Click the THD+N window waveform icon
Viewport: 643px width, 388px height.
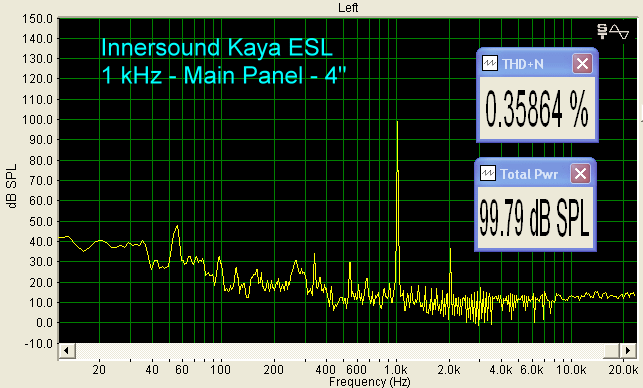(489, 64)
